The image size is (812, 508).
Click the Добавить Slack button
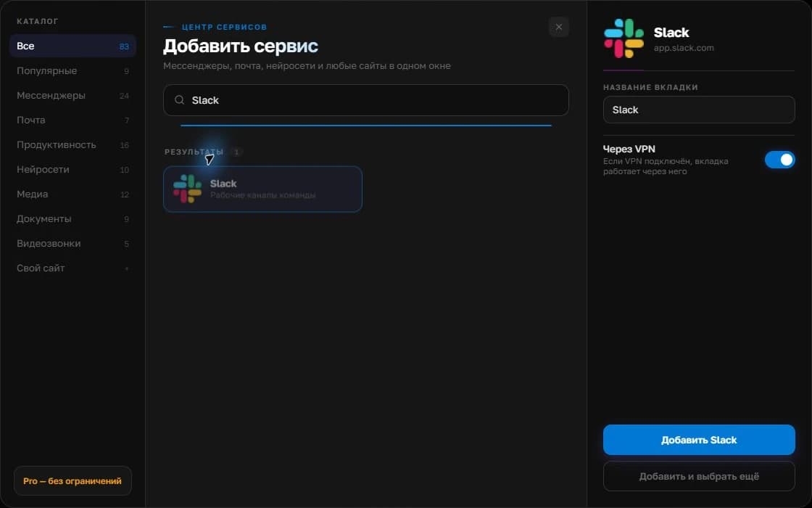(x=699, y=440)
